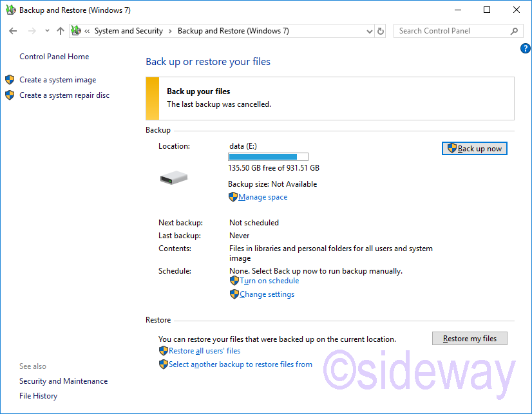Screen dimensions: 532x414
Task: Focus the Search Control Panel field
Action: point(451,31)
